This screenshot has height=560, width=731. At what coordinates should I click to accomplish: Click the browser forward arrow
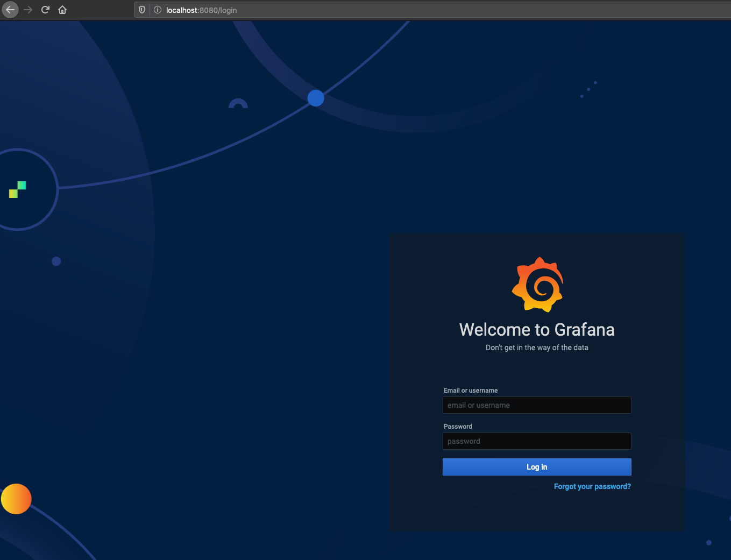point(28,10)
